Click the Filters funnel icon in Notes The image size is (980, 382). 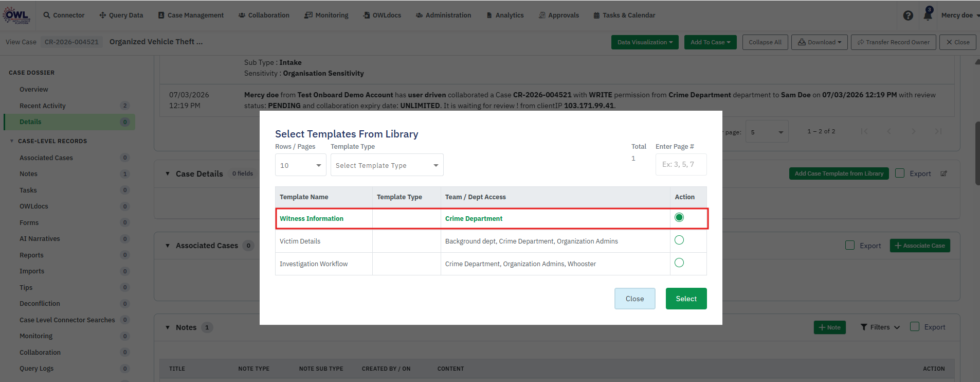pos(864,327)
